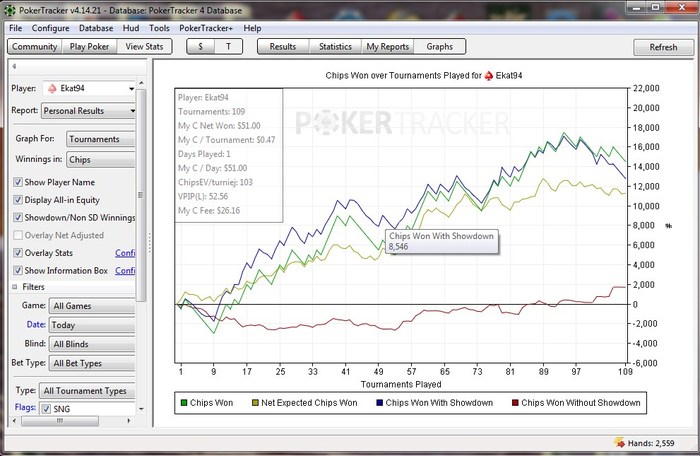The width and height of the screenshot is (700, 456).
Task: Toggle Showdown/Non SD Winnings checkbox
Action: (18, 218)
